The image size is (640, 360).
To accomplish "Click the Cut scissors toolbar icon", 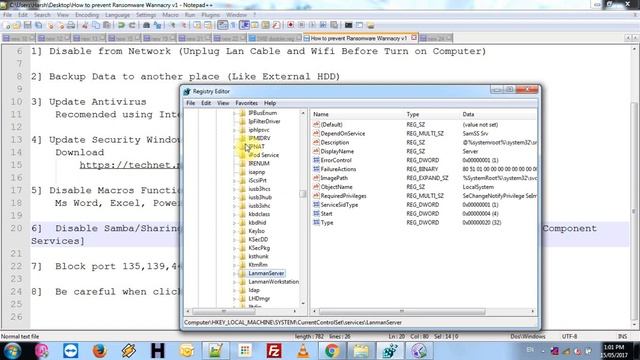I will coord(85,25).
